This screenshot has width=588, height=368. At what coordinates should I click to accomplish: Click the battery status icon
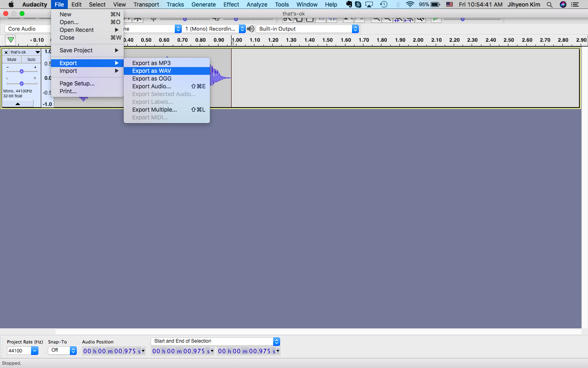(435, 4)
